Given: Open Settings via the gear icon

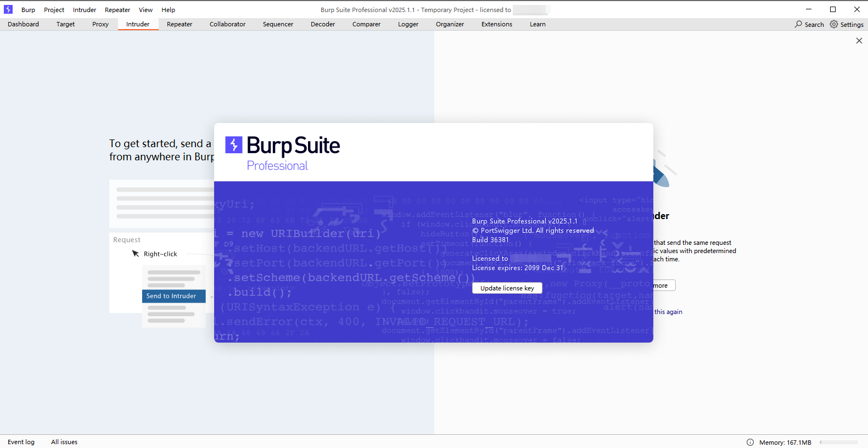Looking at the screenshot, I should click(x=834, y=24).
